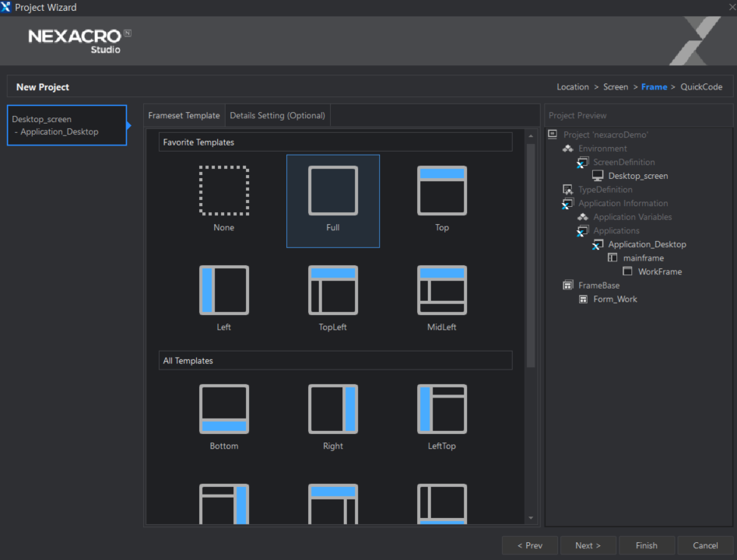Select the FrameBase text in the tree
This screenshot has height=560, width=737.
tap(598, 285)
